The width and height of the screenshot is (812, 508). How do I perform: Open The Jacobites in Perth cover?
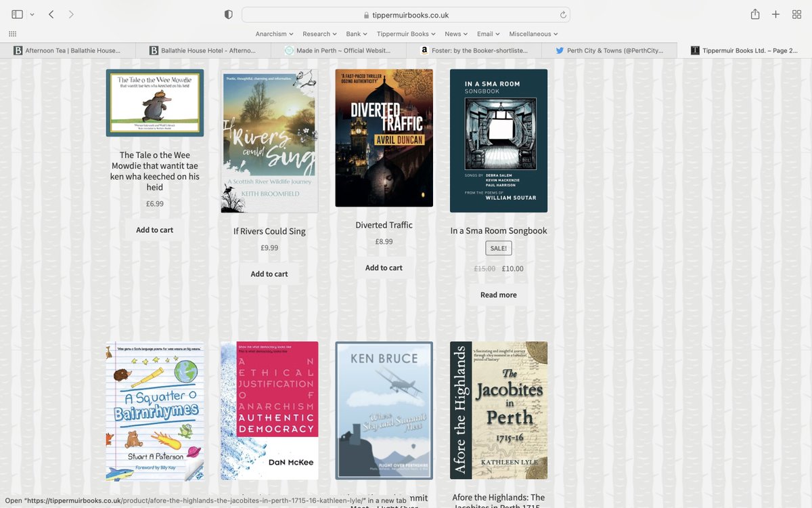click(x=499, y=410)
